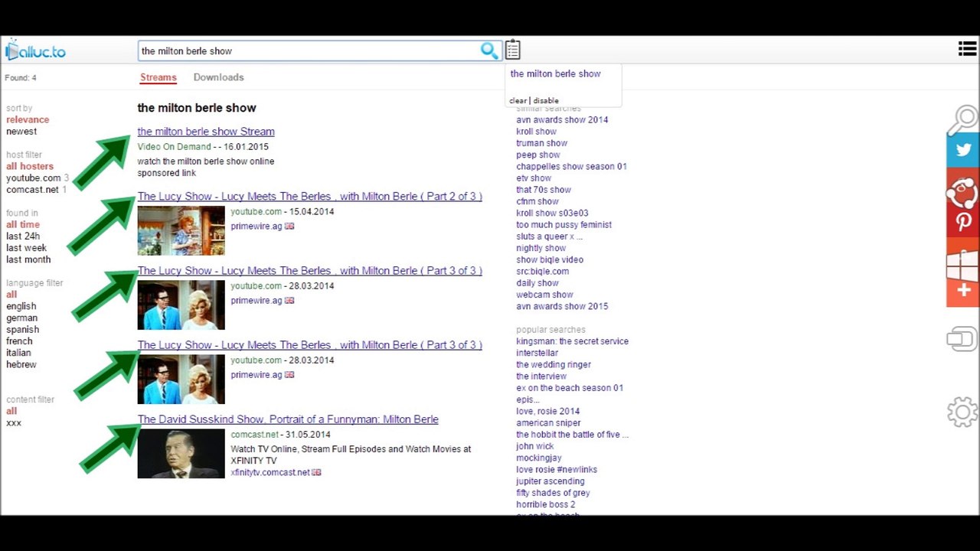This screenshot has height=551, width=980.
Task: Click thumbnail of David Susskind Show result
Action: 181,454
